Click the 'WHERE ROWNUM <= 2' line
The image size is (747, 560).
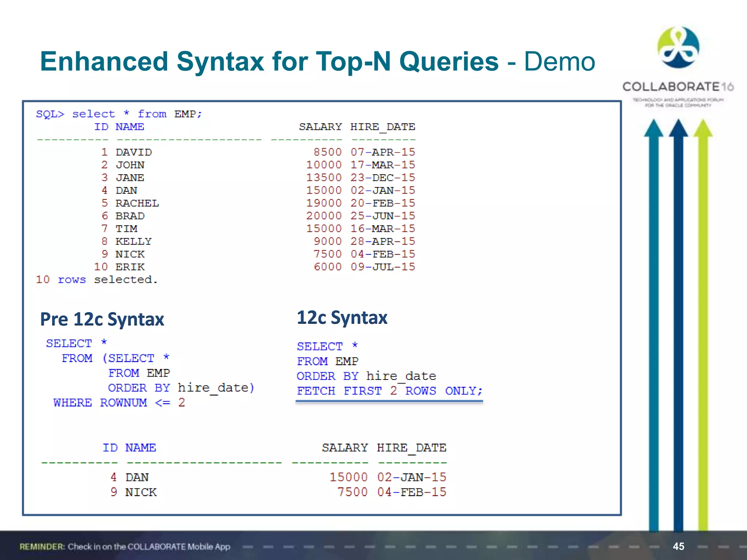click(x=119, y=402)
